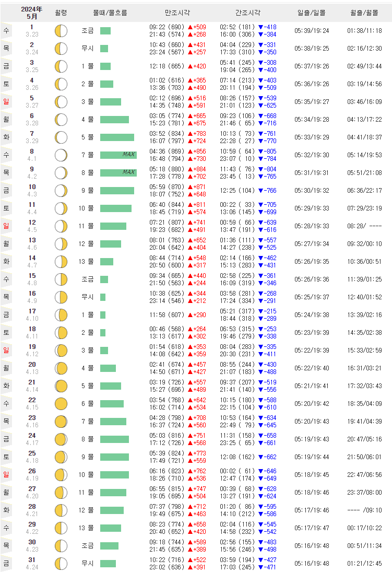
Task: Click the 7 물 tide label on May 8
Action: [88, 155]
